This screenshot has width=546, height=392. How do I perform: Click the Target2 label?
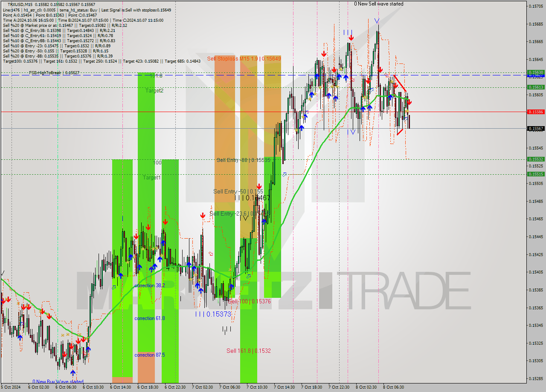click(154, 91)
